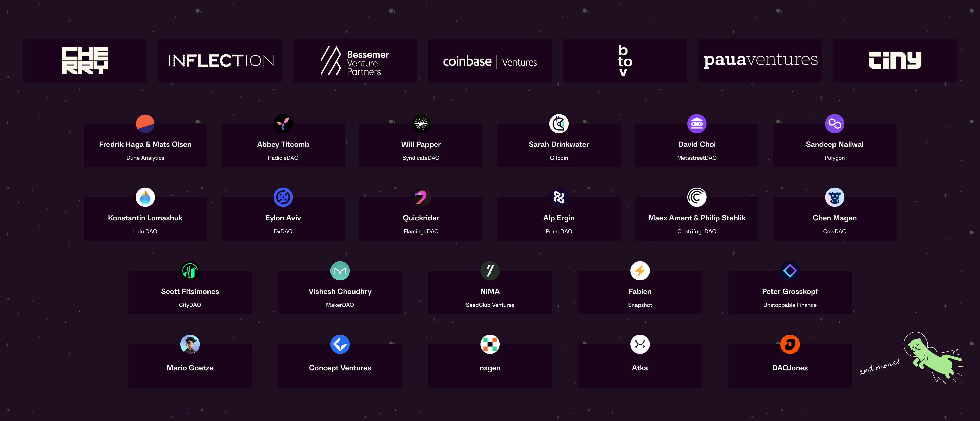Click the David Choi name

(697, 144)
